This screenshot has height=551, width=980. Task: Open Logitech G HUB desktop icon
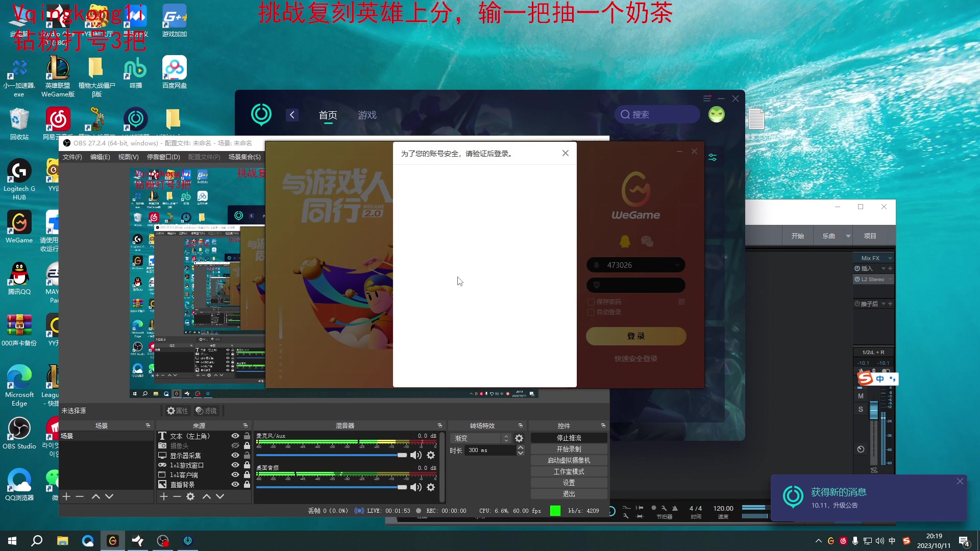(x=19, y=179)
